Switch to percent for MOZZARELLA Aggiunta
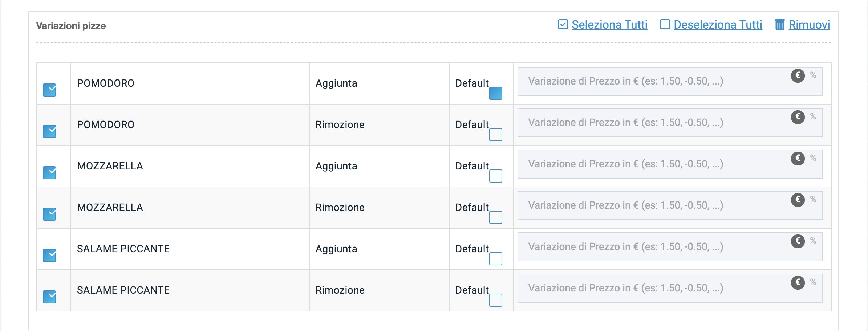The height and width of the screenshot is (331, 868). 813,158
